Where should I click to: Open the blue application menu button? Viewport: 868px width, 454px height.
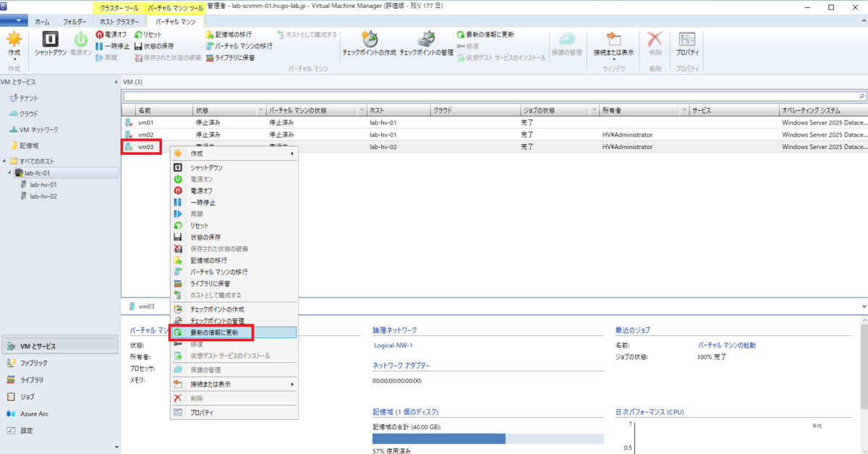pyautogui.click(x=14, y=21)
